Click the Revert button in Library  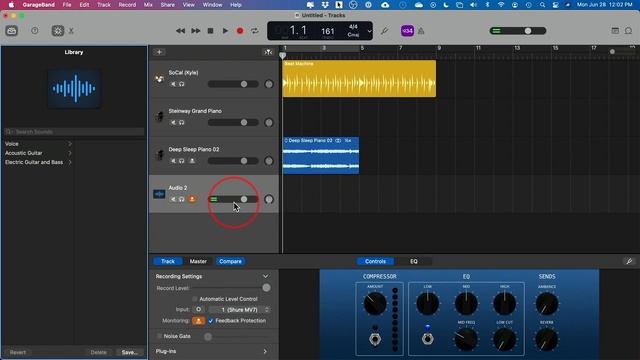18,352
